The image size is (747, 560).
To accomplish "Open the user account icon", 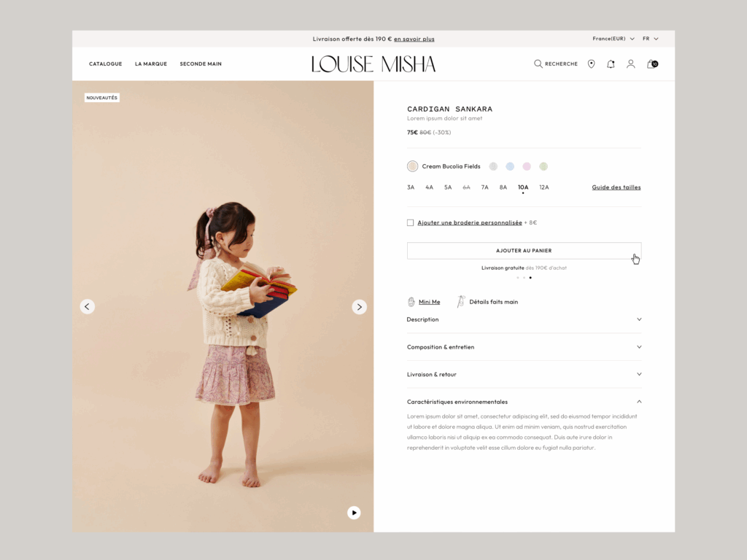I will (631, 64).
